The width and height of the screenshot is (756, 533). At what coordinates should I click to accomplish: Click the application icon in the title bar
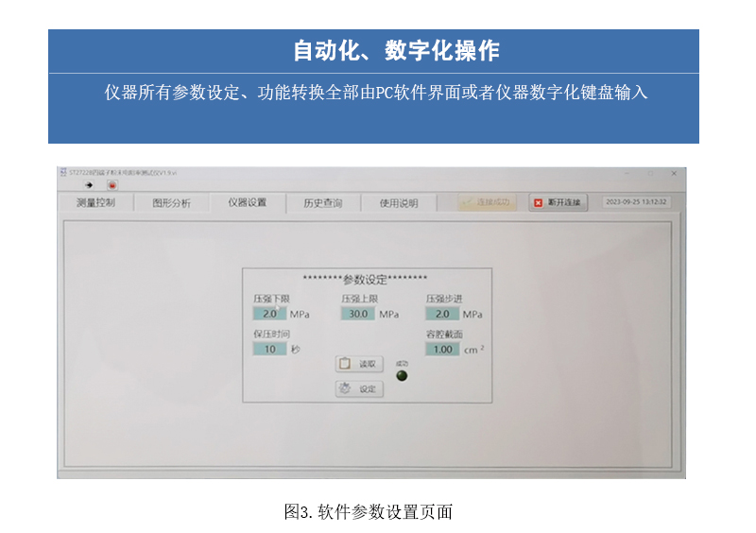(63, 173)
